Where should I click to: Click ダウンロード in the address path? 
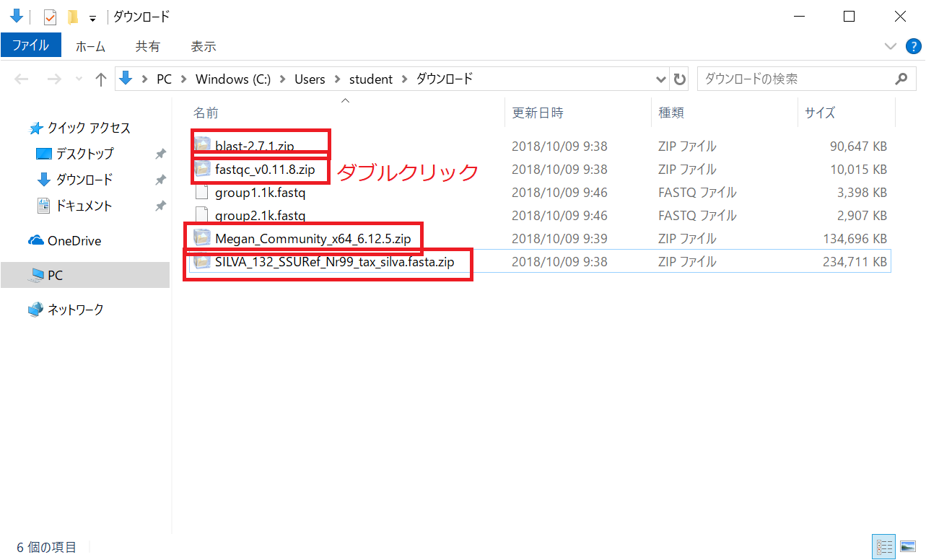coord(444,79)
